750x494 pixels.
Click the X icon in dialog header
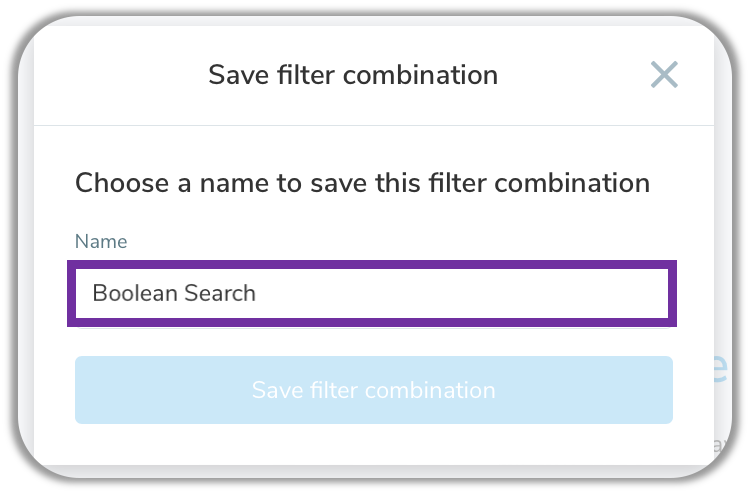[x=664, y=75]
